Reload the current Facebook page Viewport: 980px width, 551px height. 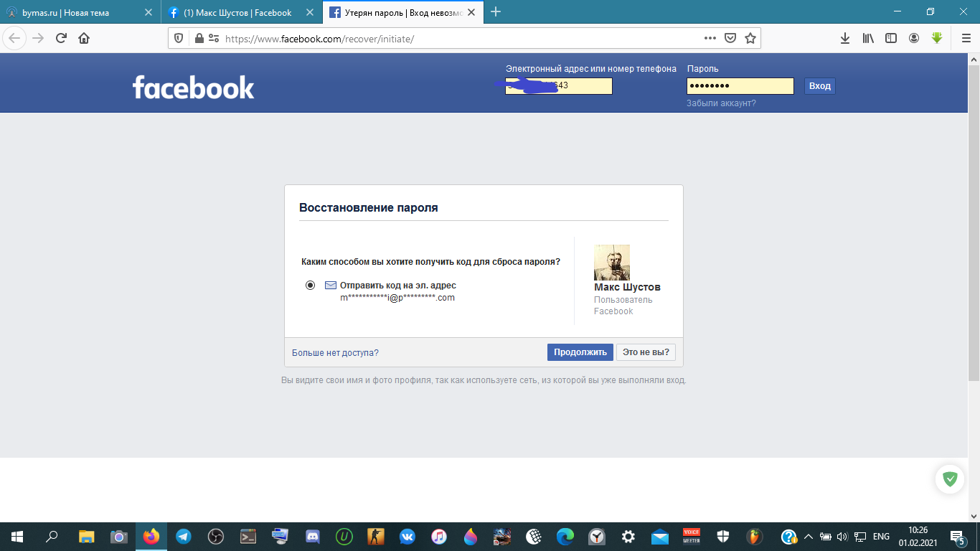pos(61,38)
